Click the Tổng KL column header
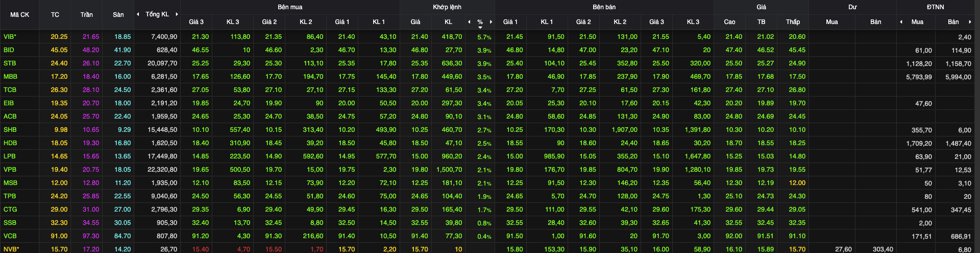980x253 pixels. (157, 14)
